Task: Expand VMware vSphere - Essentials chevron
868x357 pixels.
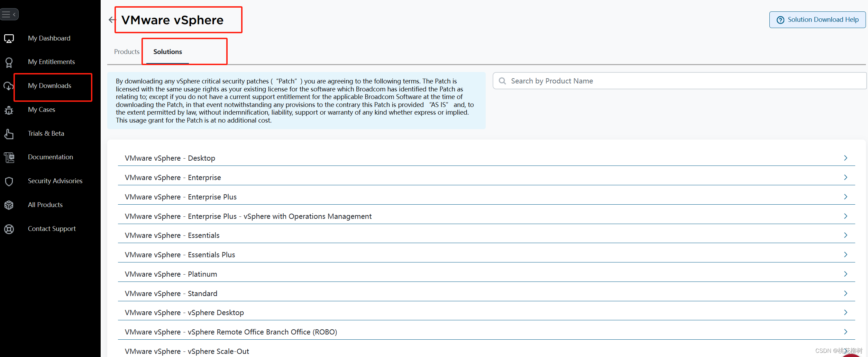Action: 846,235
